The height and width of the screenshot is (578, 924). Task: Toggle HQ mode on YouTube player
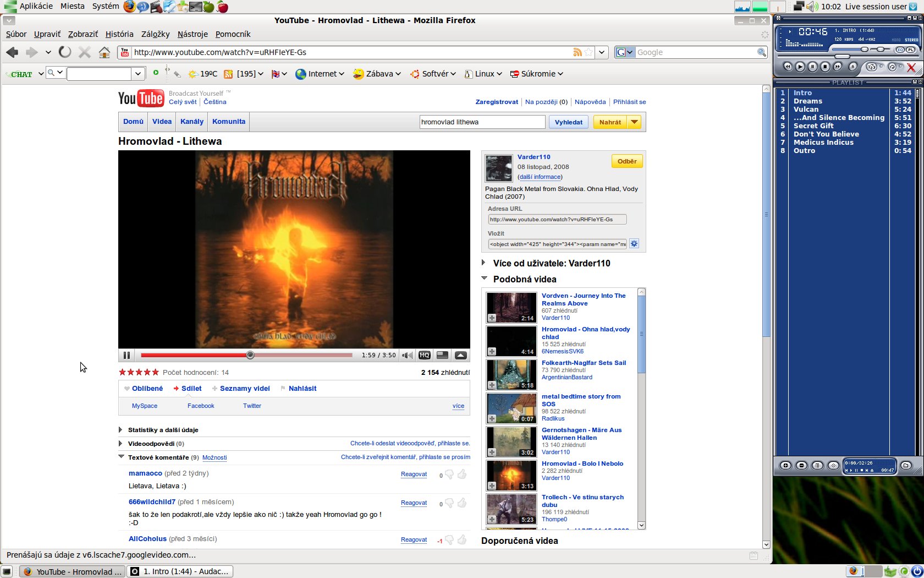click(424, 355)
